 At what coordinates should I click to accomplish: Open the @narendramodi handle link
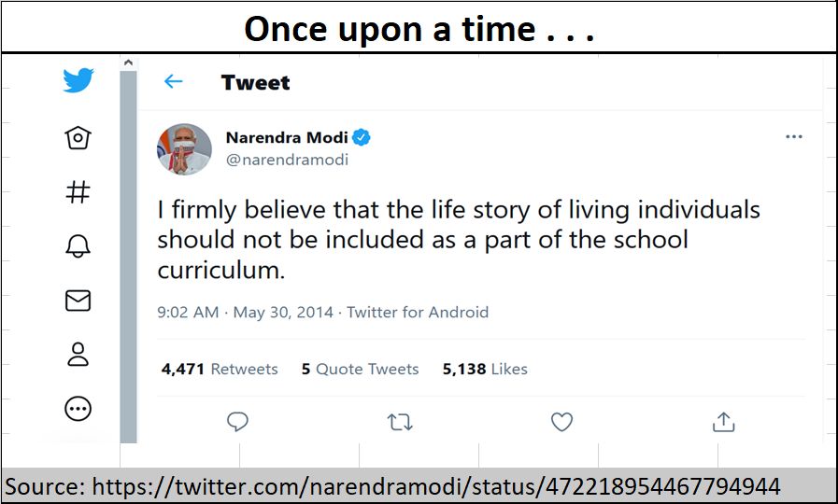pos(288,160)
